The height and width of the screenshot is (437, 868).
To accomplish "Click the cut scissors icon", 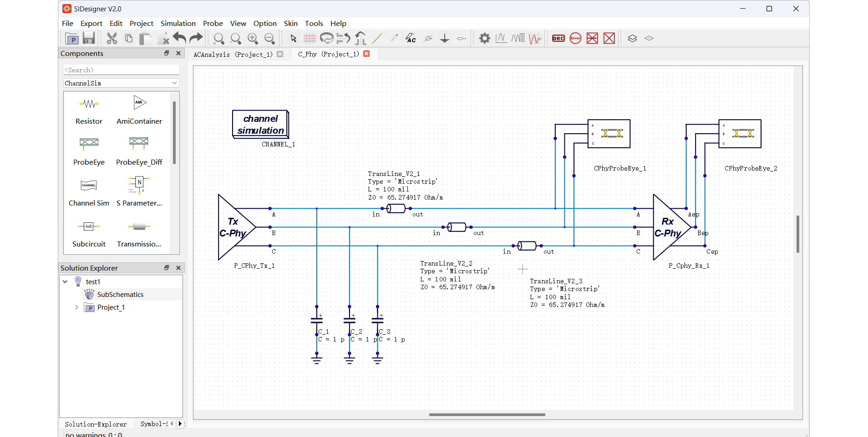I will tap(112, 39).
